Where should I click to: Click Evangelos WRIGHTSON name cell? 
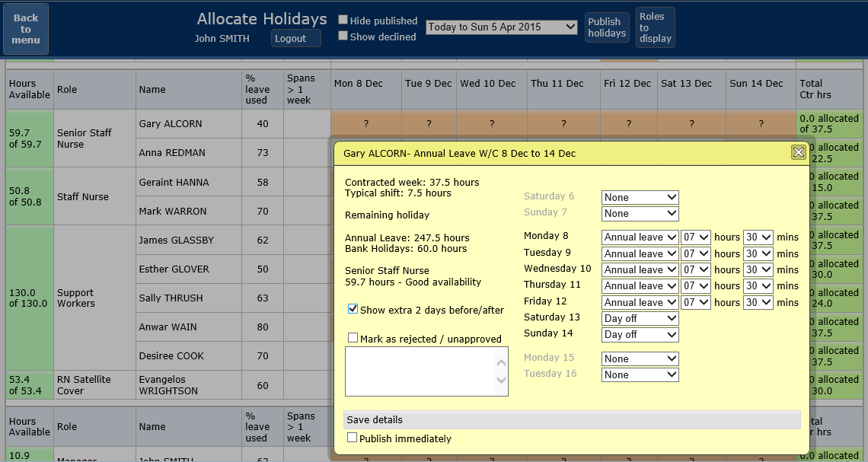click(x=189, y=385)
